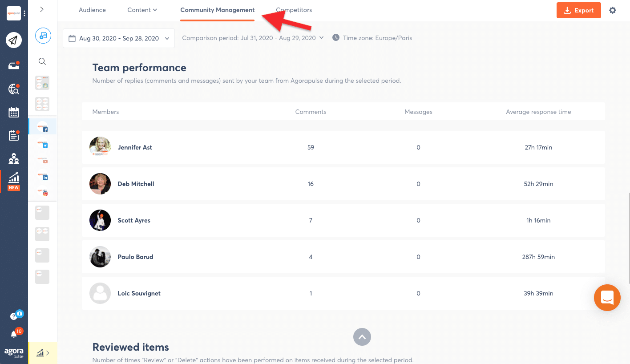Select the Instagram profile in the sidebar
Viewport: 630px width, 364px height.
click(43, 192)
